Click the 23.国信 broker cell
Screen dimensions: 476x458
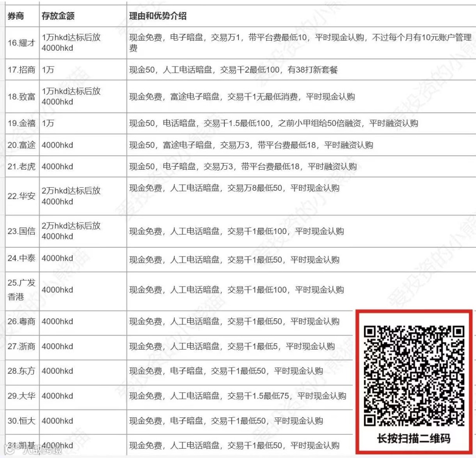[x=22, y=231]
